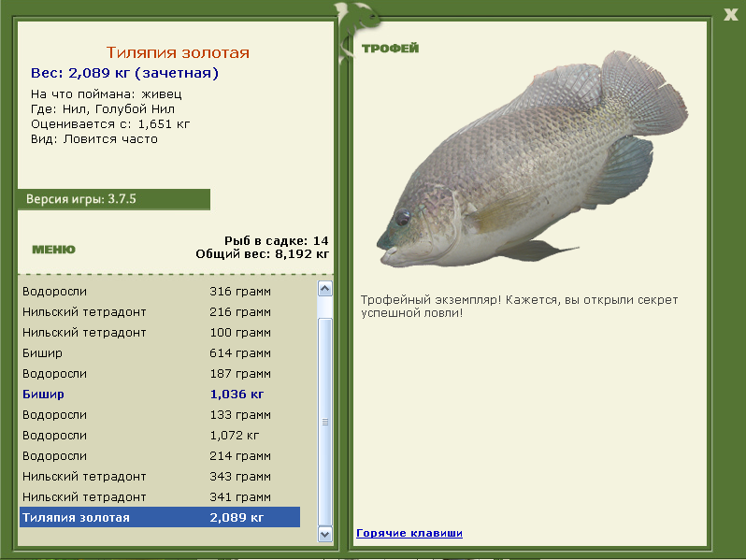
Task: Select the Водоросли 133 грамм row
Action: click(x=160, y=415)
